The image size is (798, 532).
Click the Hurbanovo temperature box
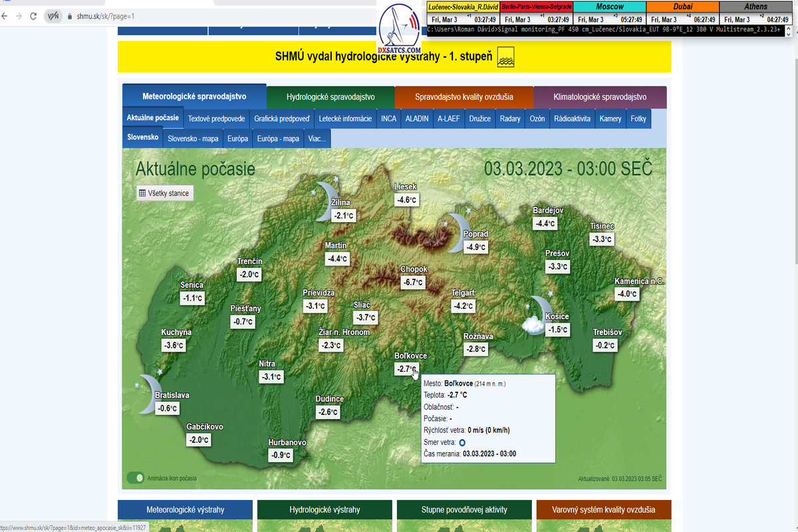[282, 455]
